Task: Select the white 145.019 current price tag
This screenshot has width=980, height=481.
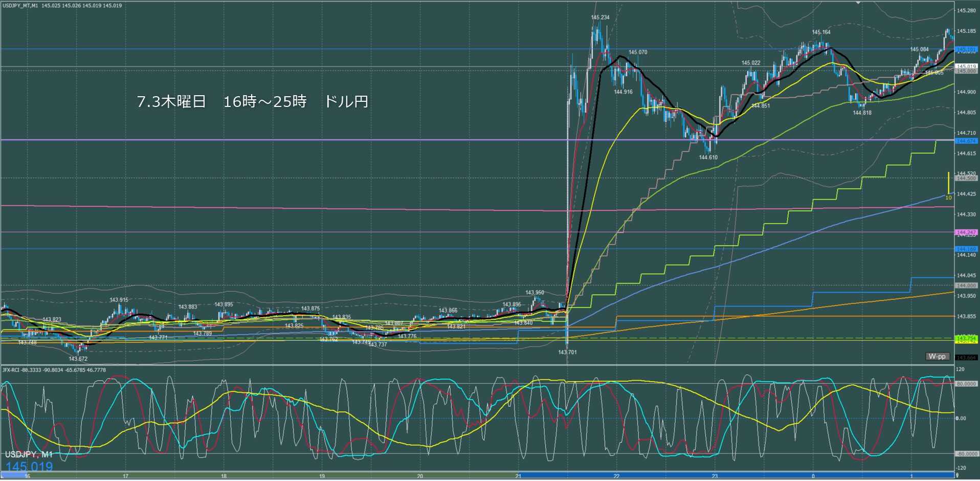Action: click(x=966, y=67)
